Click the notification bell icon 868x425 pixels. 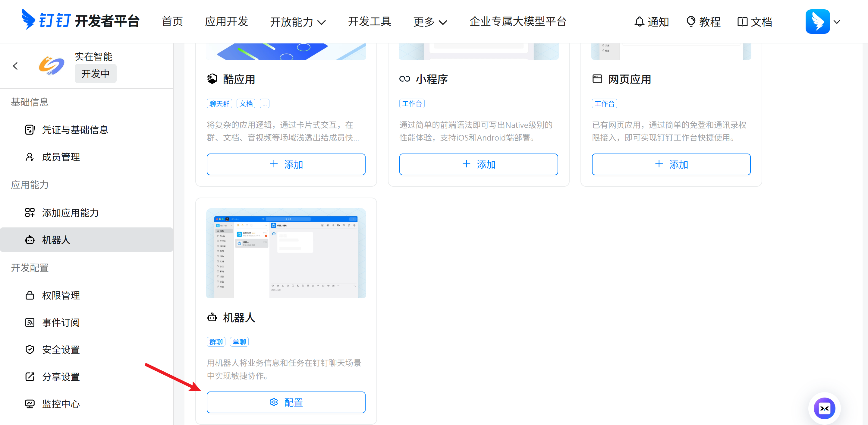639,22
